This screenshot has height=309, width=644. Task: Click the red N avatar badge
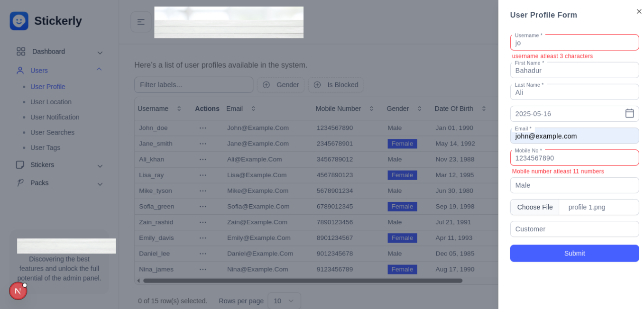pos(18,291)
